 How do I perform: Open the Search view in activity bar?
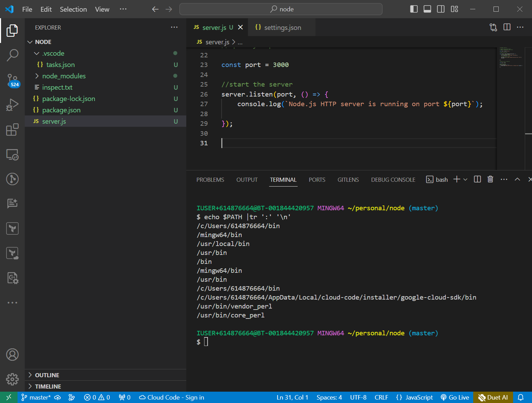(12, 55)
